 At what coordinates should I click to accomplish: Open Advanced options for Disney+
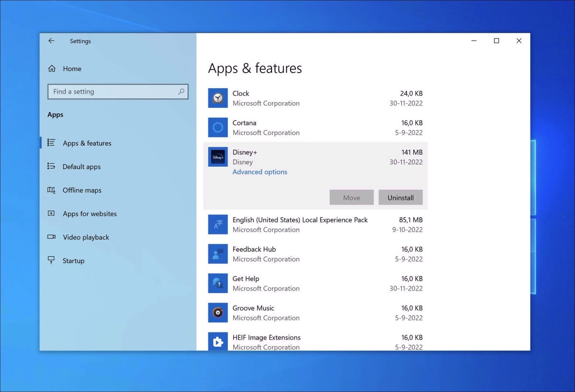(x=260, y=172)
